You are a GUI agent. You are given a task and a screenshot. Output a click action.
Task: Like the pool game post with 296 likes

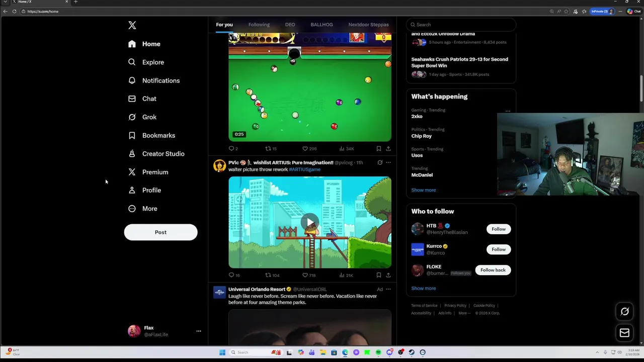click(x=309, y=148)
